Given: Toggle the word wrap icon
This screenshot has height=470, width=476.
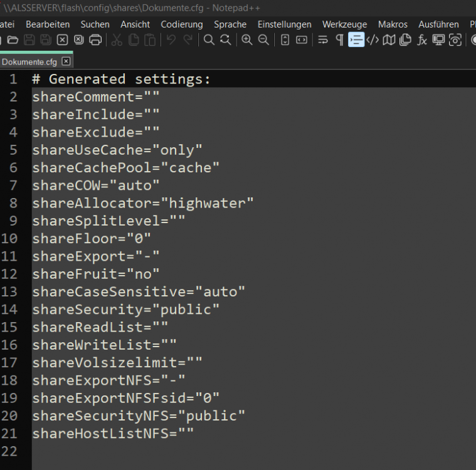Looking at the screenshot, I should pos(323,39).
